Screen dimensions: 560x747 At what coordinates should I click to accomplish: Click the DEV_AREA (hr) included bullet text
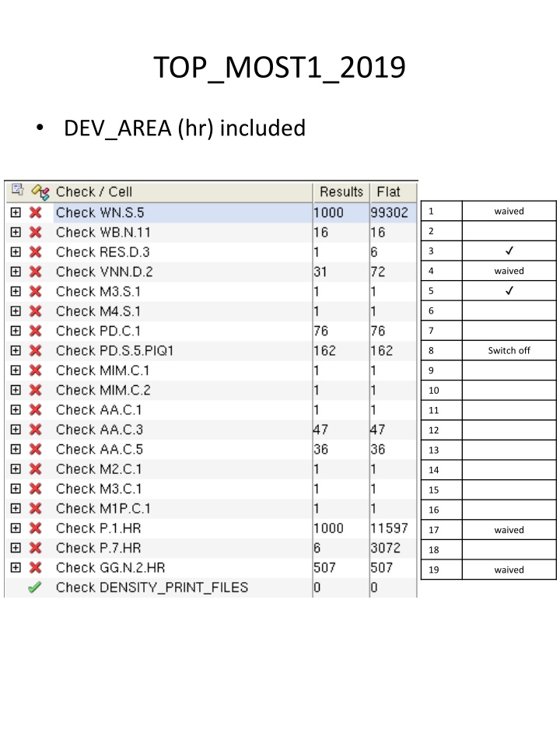185,128
